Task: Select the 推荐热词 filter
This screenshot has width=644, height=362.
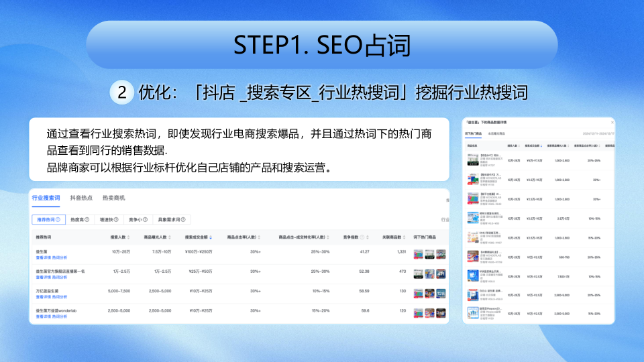Action: coord(48,220)
